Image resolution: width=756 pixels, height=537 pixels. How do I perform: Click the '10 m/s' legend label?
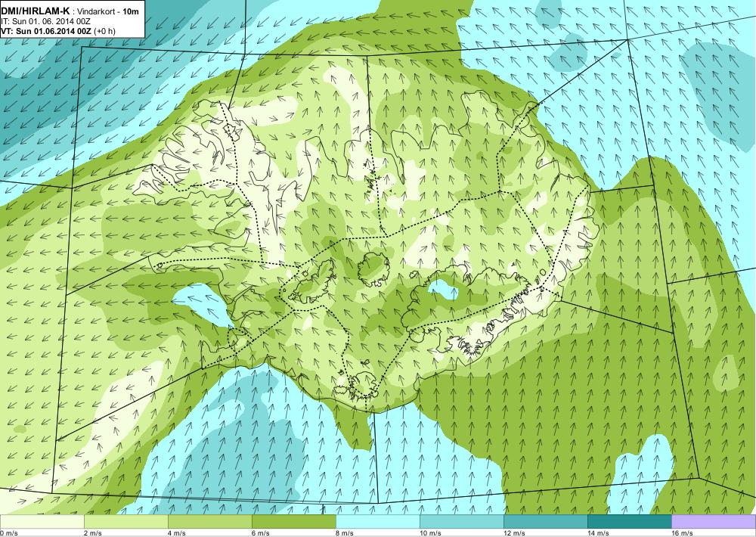[x=430, y=532]
